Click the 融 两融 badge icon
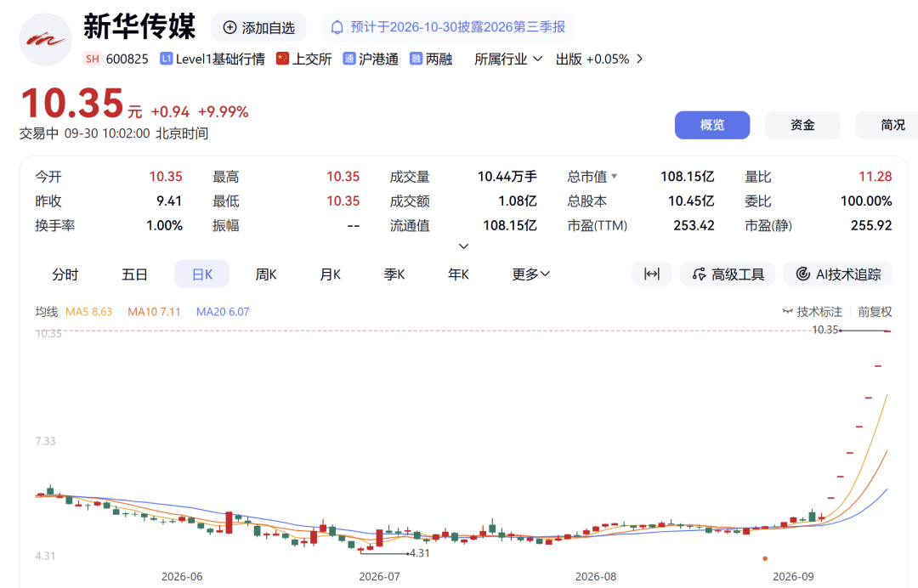 point(416,59)
